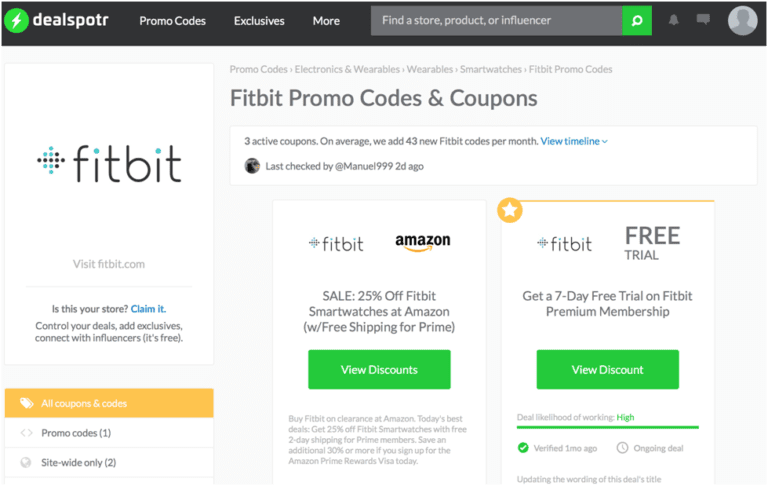The width and height of the screenshot is (768, 486).
Task: Select the Promo codes (1) filter
Action: [x=76, y=433]
